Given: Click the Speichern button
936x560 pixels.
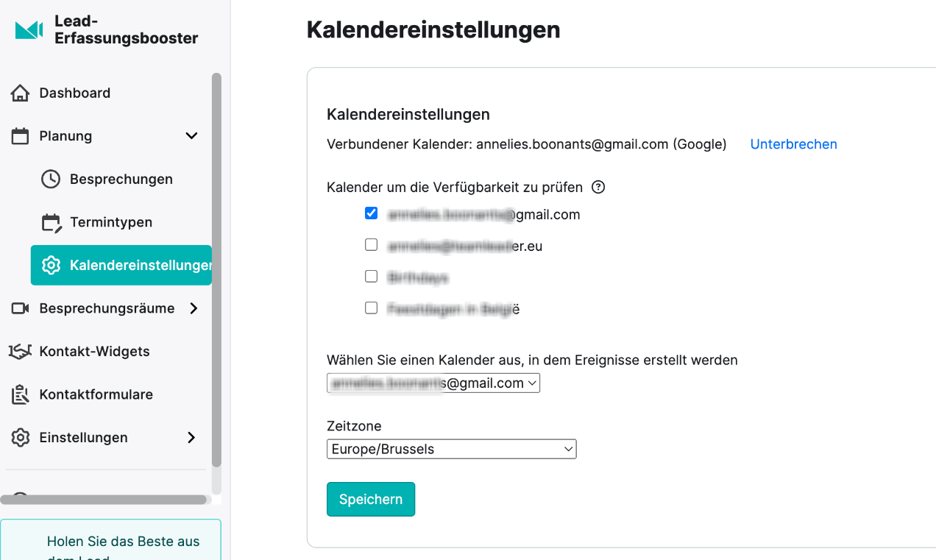Looking at the screenshot, I should 371,499.
